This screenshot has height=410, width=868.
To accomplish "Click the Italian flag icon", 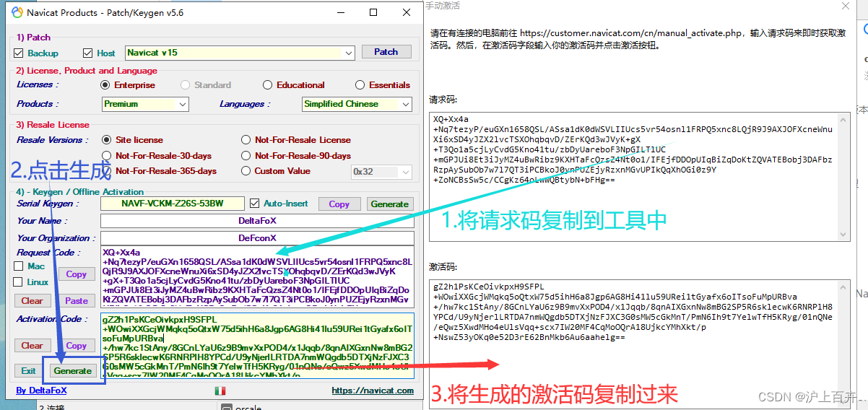I will (x=220, y=391).
